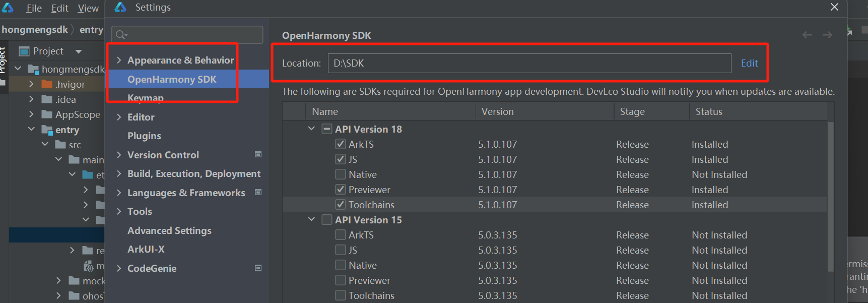Click the search magnifier icon in Settings

pyautogui.click(x=121, y=35)
